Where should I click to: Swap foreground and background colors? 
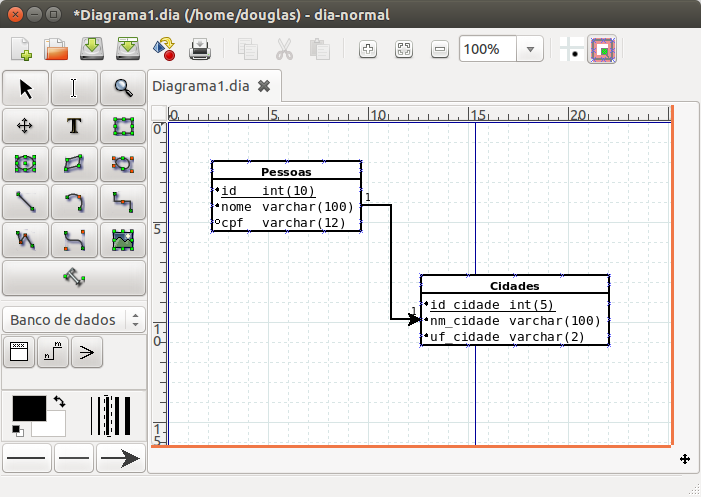click(x=59, y=401)
